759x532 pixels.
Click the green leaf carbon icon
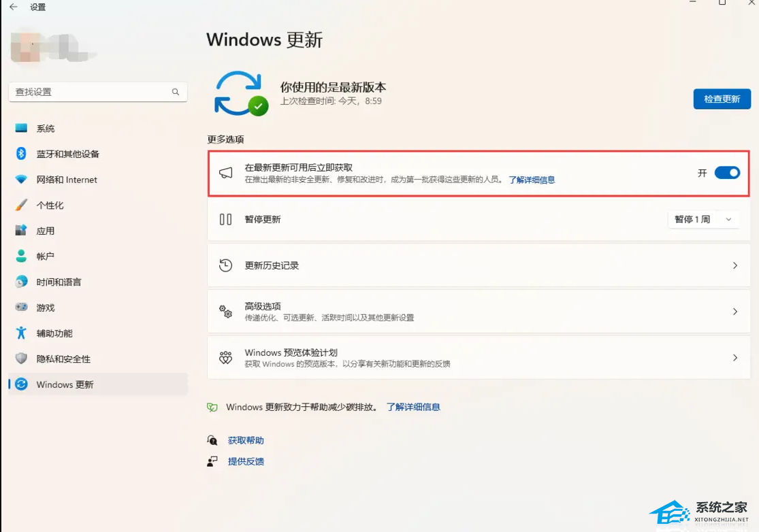click(x=212, y=408)
